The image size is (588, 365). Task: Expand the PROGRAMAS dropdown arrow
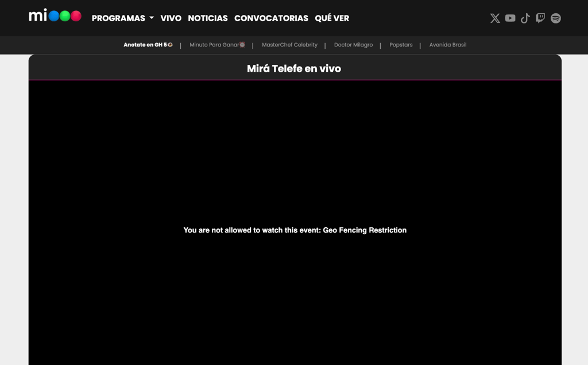pos(152,18)
